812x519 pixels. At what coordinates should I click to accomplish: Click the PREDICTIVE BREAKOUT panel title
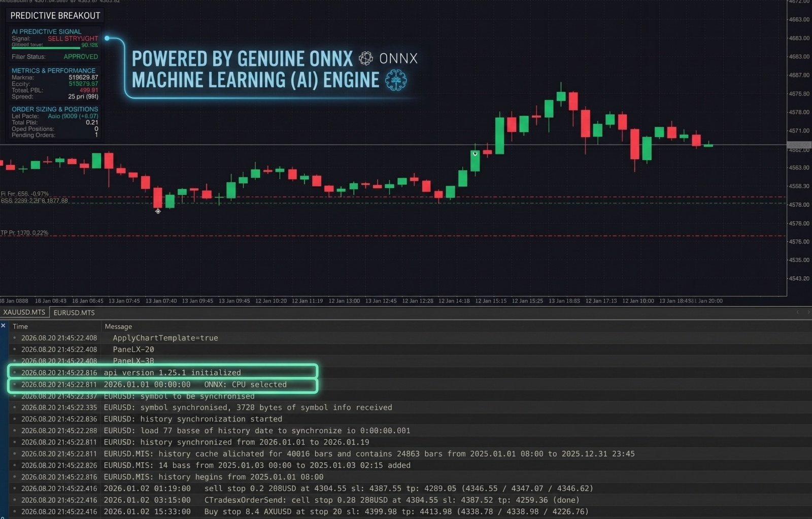point(55,16)
